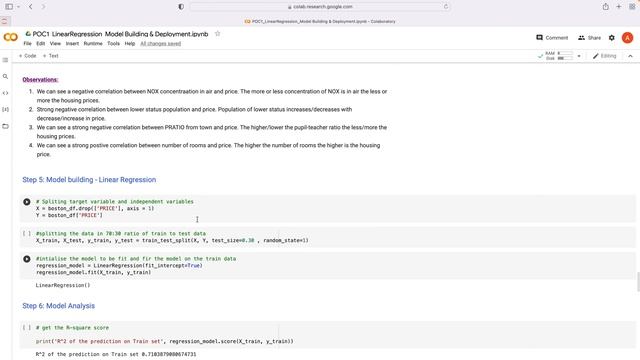Click the RAM usage indicator bar
Viewport: 640px width, 360px height.
pos(565,53)
